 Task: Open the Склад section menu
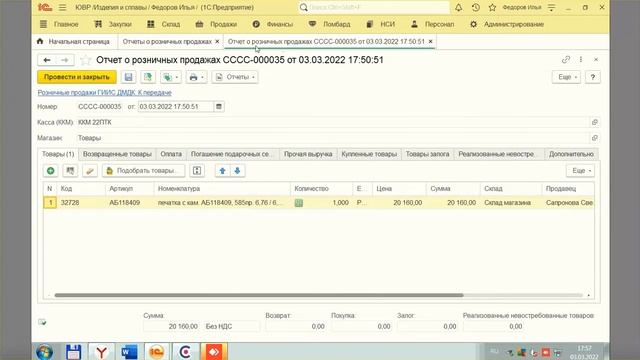click(x=164, y=24)
